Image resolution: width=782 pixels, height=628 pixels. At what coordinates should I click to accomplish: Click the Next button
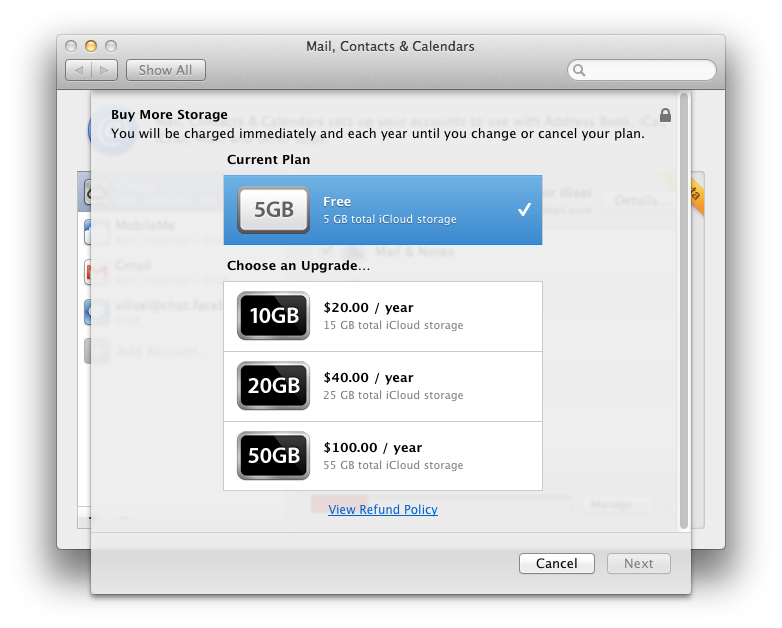[x=638, y=563]
